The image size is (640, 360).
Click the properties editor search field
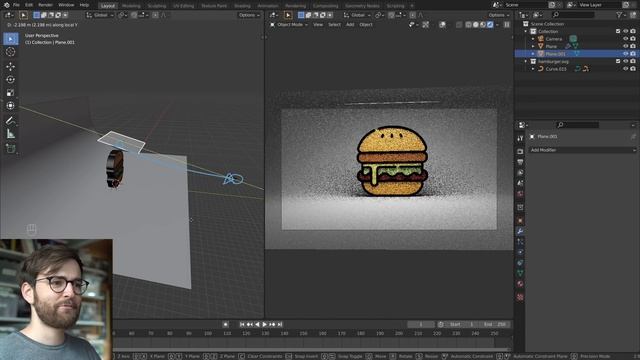[x=577, y=125]
